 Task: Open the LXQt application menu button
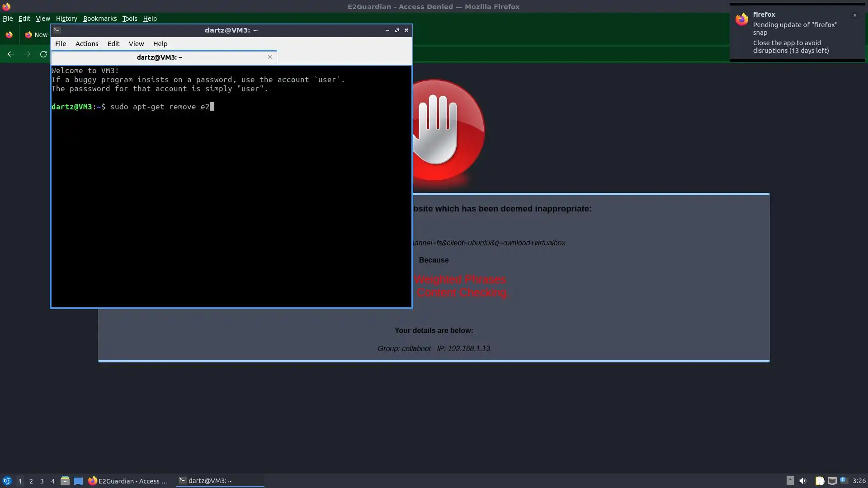click(7, 481)
